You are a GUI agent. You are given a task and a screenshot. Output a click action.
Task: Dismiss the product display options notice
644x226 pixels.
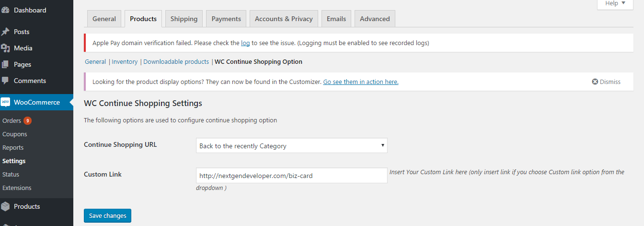click(606, 82)
